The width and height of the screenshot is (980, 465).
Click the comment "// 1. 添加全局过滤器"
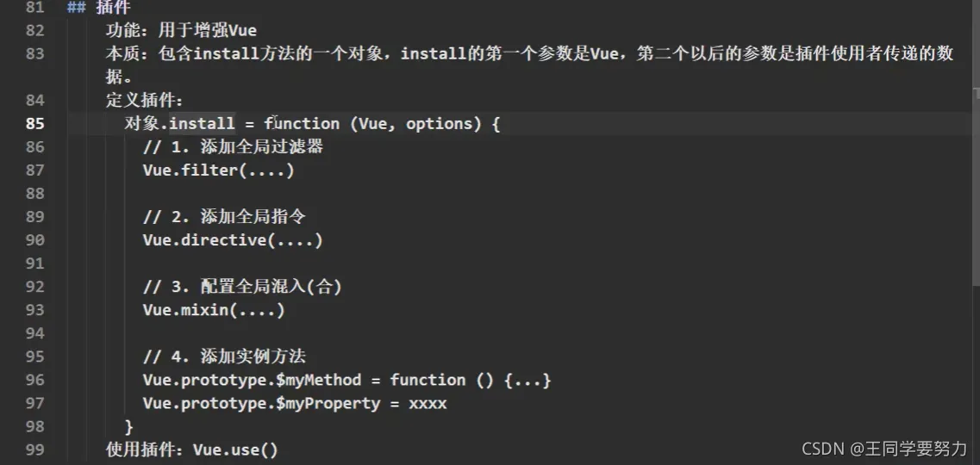point(233,147)
